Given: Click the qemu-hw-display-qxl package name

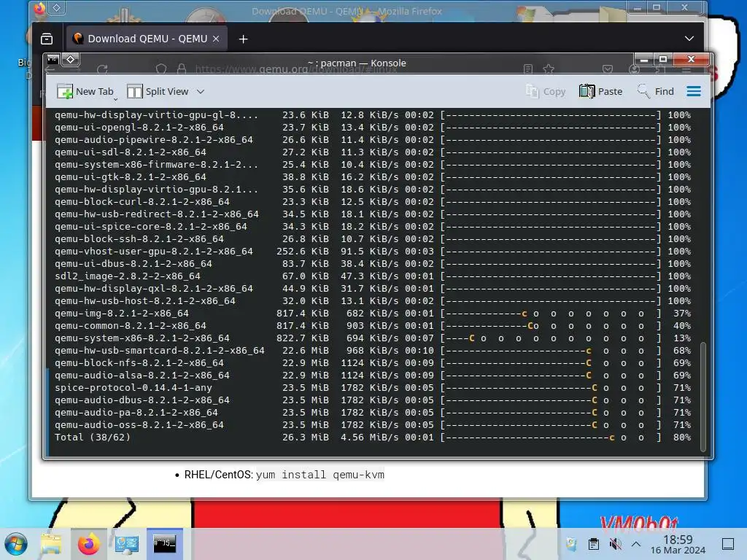Looking at the screenshot, I should tap(154, 289).
